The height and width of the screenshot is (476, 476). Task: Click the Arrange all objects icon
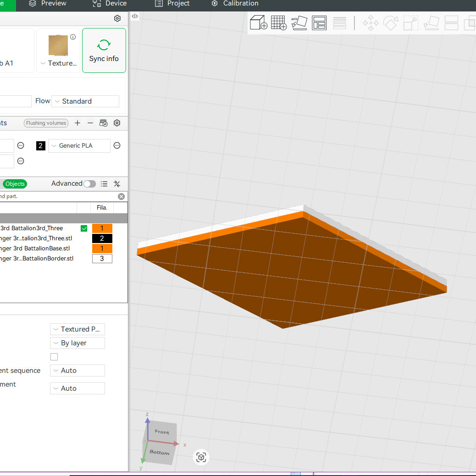point(319,22)
